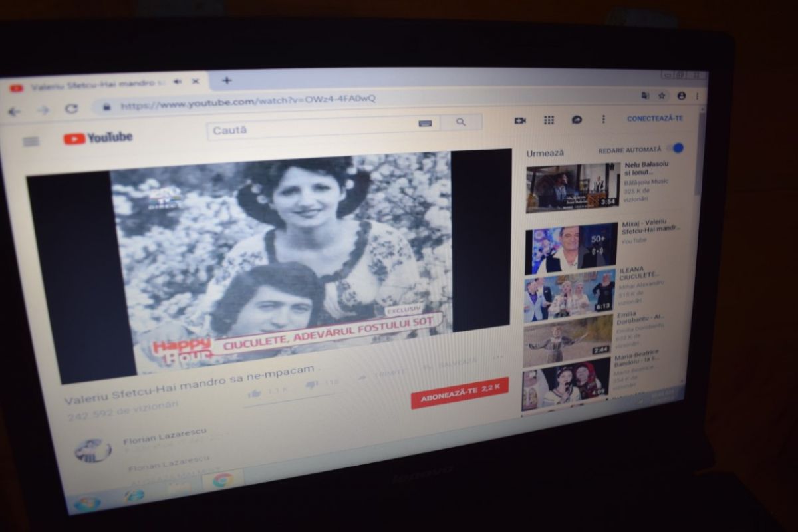
Task: Open YouTube settings three-dot menu
Action: tap(603, 119)
